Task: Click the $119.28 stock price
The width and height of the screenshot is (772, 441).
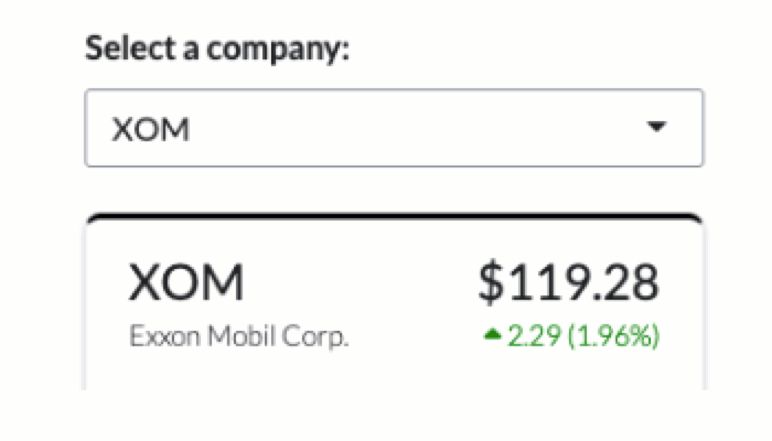Action: (x=569, y=282)
